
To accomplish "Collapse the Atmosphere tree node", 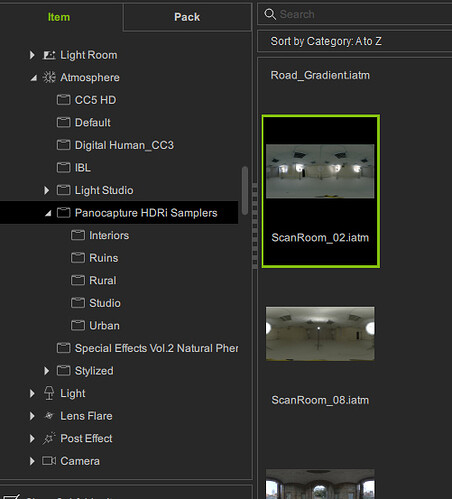I will click(33, 78).
